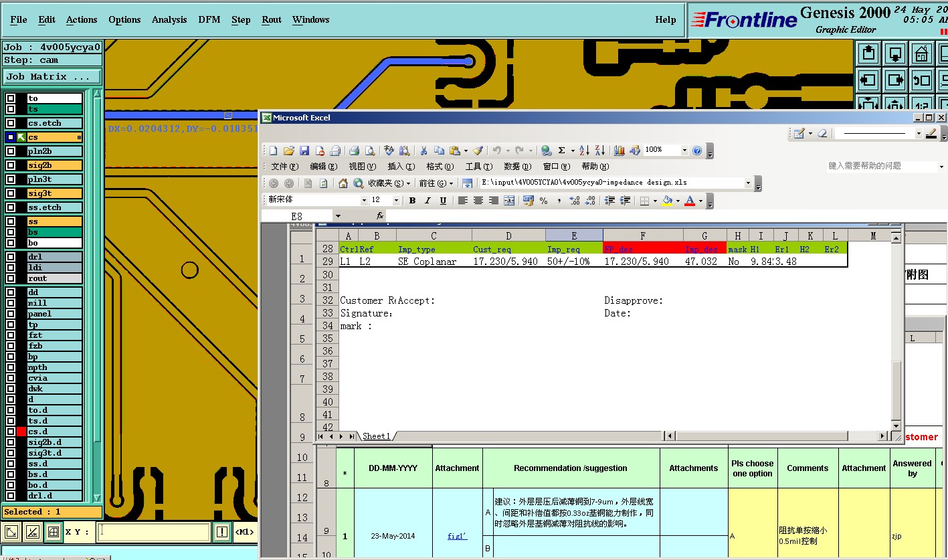Open the fig1' attachment link
Screen dimensions: 948x560
pyautogui.click(x=458, y=535)
